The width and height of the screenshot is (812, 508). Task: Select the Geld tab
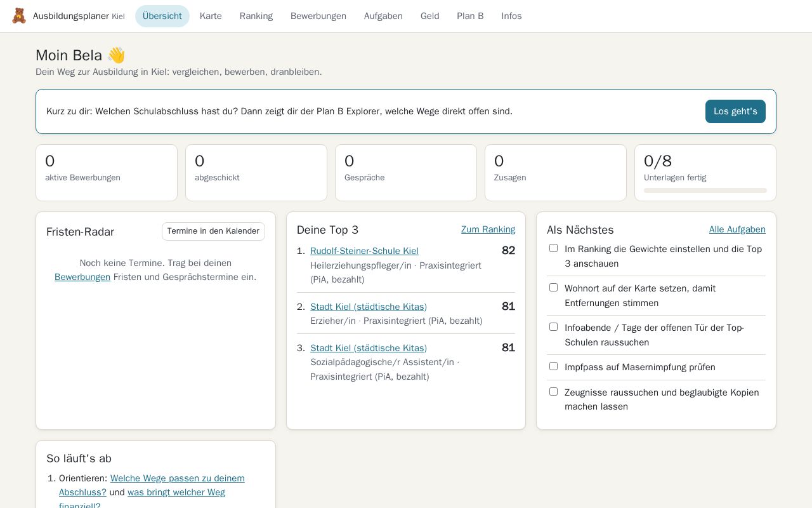(x=429, y=16)
